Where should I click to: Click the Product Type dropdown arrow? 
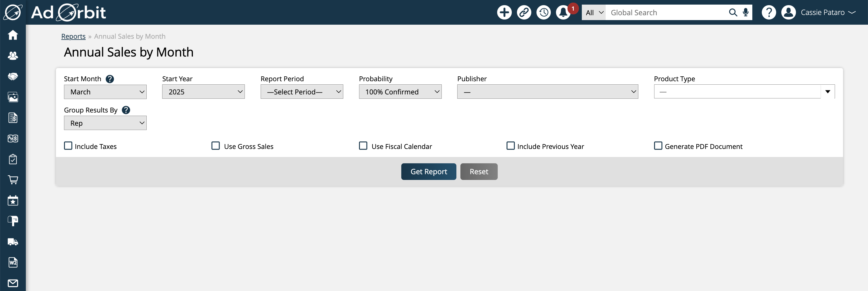(828, 92)
